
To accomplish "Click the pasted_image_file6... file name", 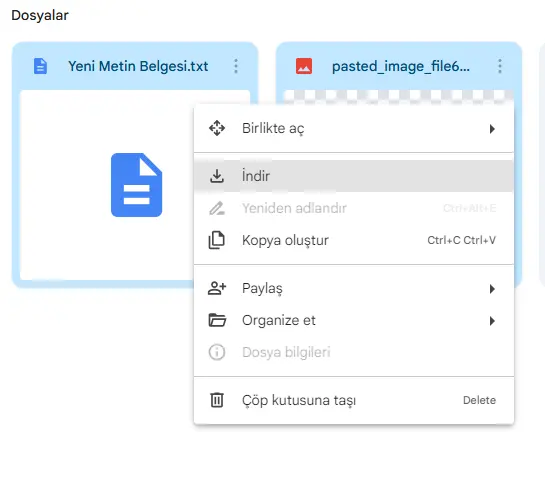I will coord(401,66).
